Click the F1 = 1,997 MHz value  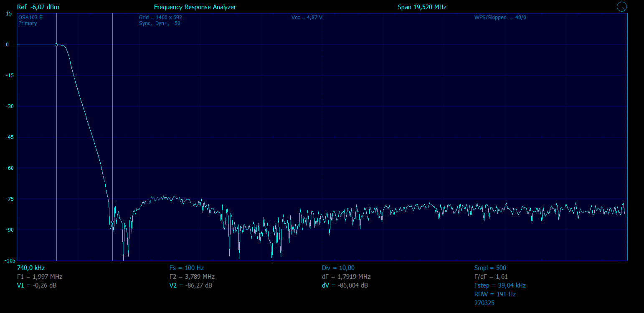click(x=40, y=277)
